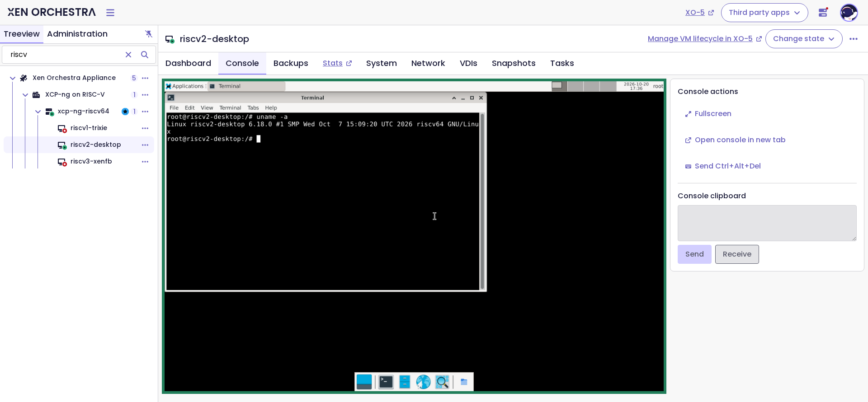Collapse the Xen Orchestra Appliance tree node
Screen dimensions: 868x402
(13, 78)
